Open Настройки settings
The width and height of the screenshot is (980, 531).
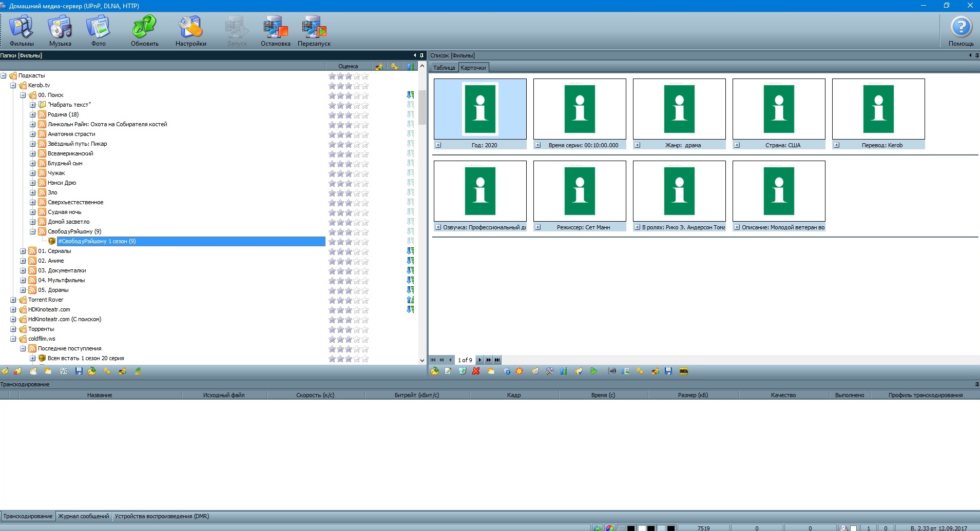(190, 31)
